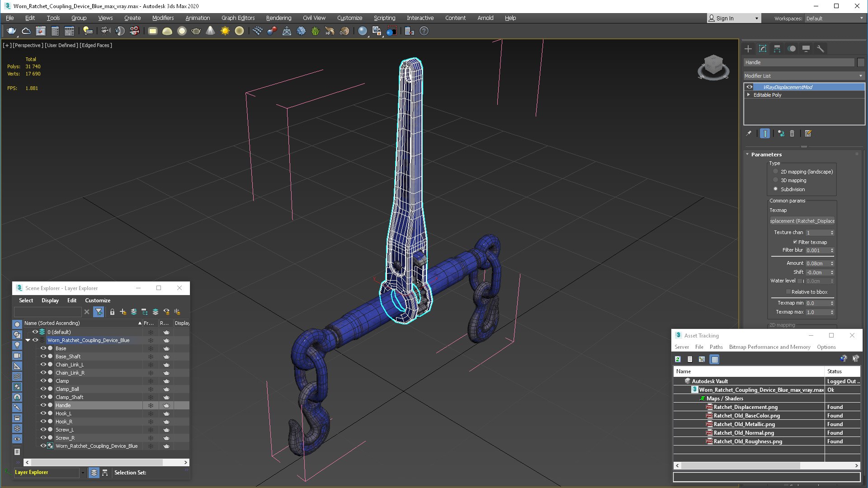Click the teapot render icon in toolbar
The image size is (868, 488).
(x=11, y=31)
